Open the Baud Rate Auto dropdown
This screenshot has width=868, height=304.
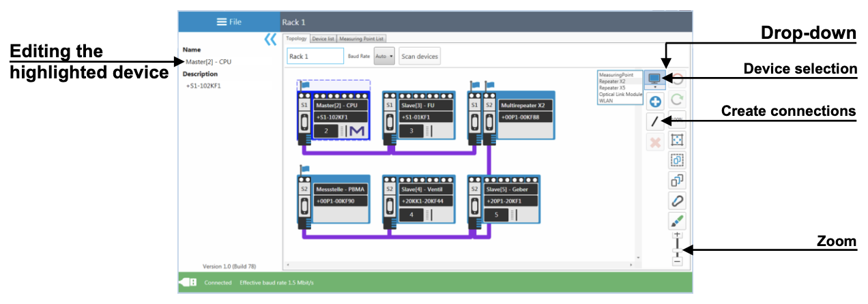pos(385,57)
